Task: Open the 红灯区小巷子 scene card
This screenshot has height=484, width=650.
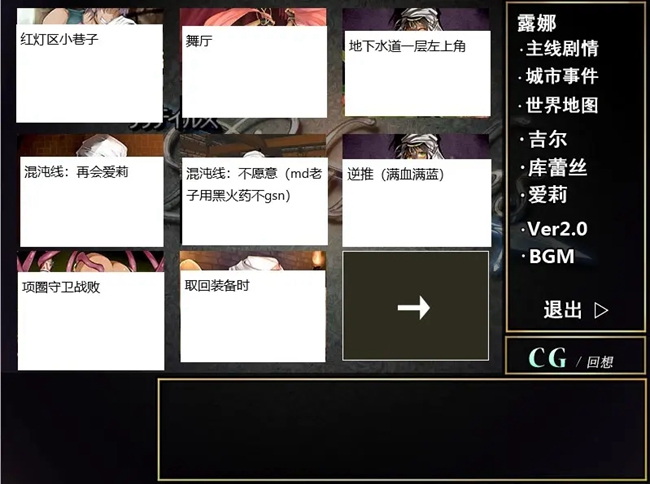Action: [90, 65]
